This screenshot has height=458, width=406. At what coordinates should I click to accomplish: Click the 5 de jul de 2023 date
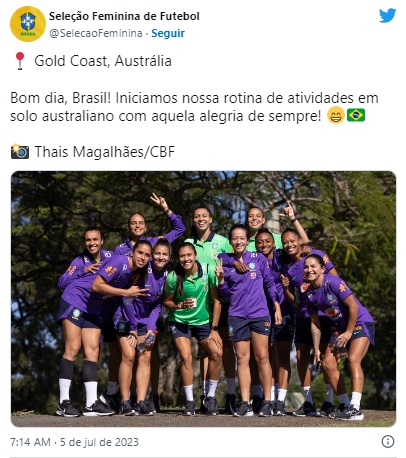99,442
